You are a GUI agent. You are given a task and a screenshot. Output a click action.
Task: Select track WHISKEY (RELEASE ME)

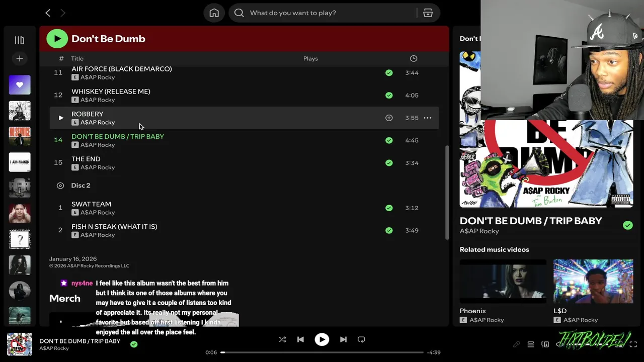tap(111, 92)
